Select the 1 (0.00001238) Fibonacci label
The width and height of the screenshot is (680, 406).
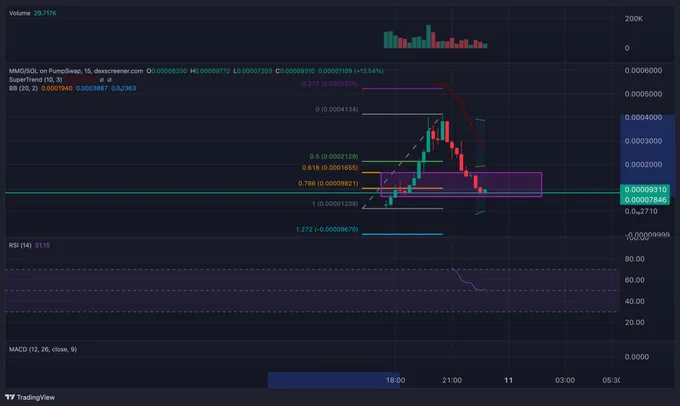[335, 203]
